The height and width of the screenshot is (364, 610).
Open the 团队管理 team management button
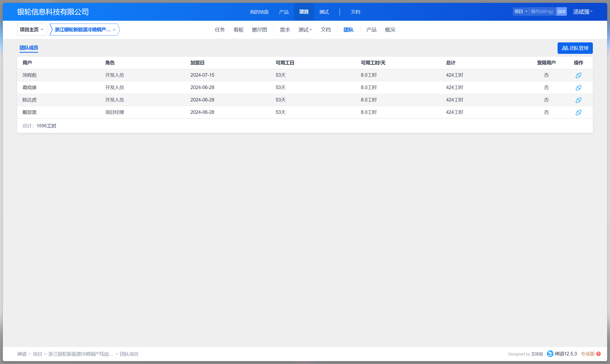[x=575, y=48]
